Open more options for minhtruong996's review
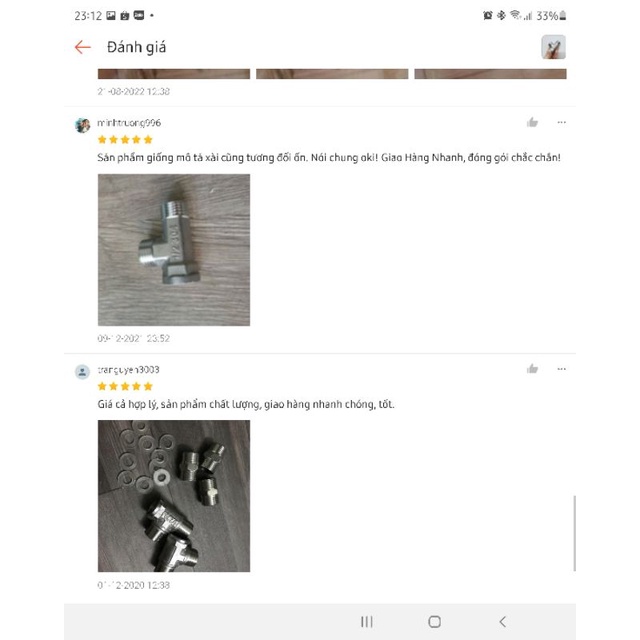This screenshot has width=640, height=640. [562, 122]
